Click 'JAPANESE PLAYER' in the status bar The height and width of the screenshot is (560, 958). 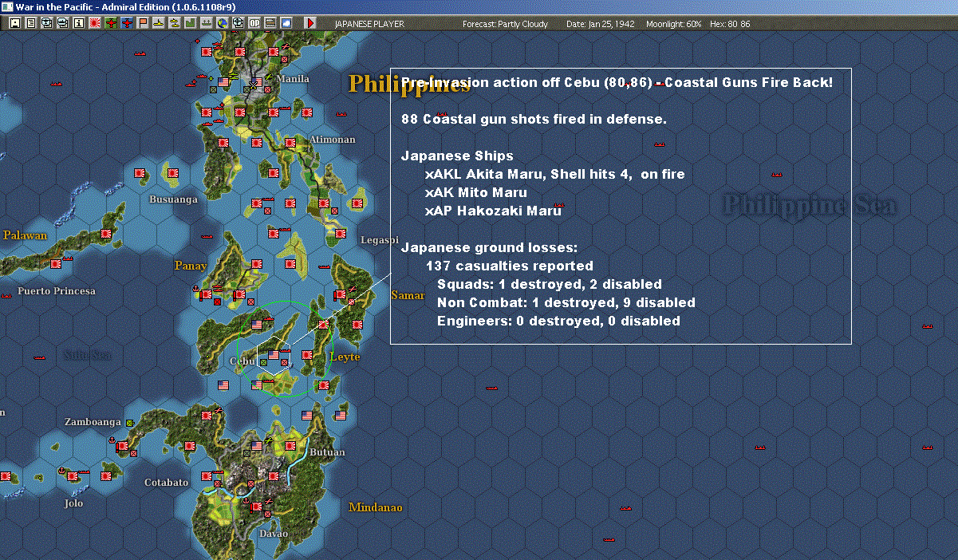[x=369, y=24]
